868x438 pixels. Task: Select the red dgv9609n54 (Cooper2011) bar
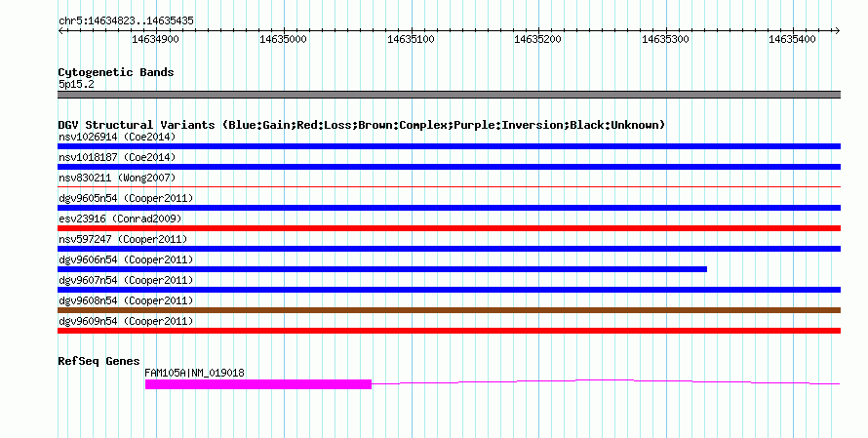449,331
